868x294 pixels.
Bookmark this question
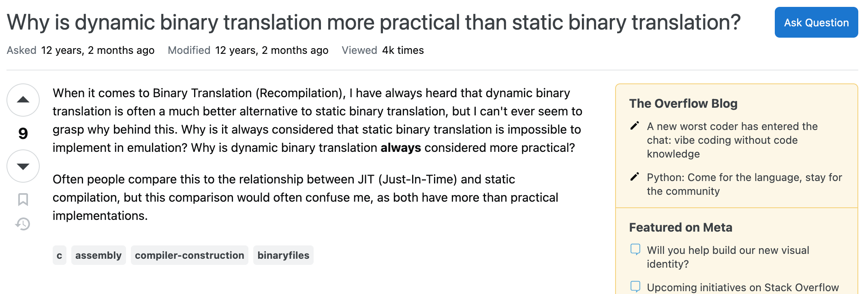[23, 199]
